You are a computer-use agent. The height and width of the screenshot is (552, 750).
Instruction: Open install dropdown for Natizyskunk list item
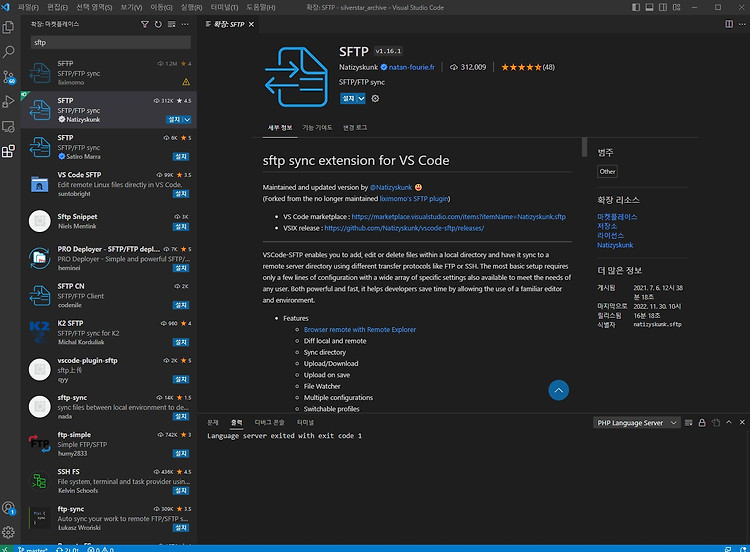[187, 120]
